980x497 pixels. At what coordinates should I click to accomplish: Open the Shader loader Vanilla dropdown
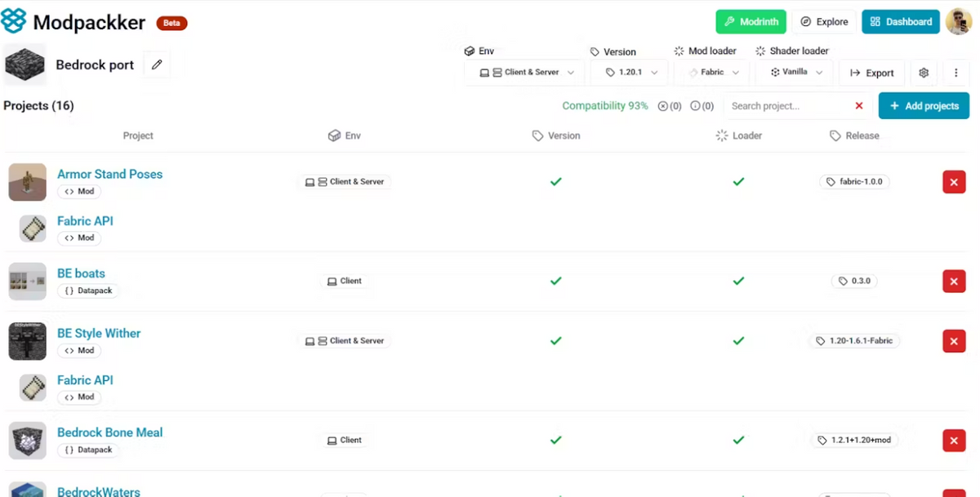click(794, 73)
